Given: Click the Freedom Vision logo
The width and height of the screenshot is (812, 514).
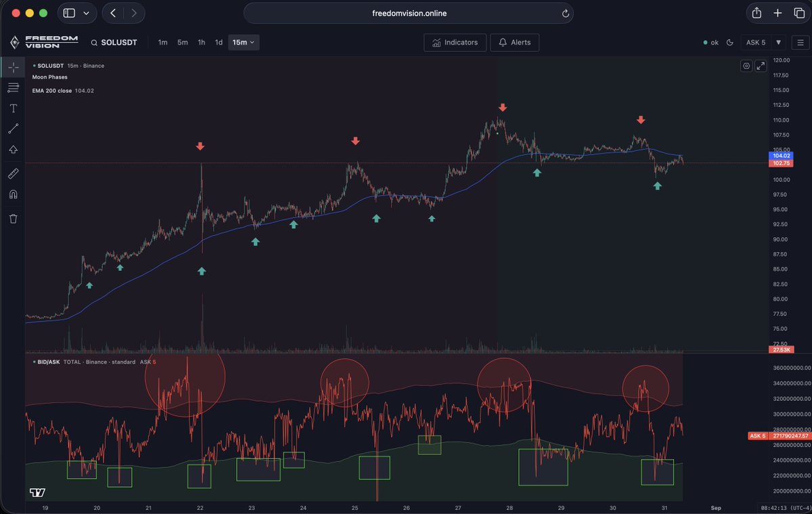Looking at the screenshot, I should [43, 42].
